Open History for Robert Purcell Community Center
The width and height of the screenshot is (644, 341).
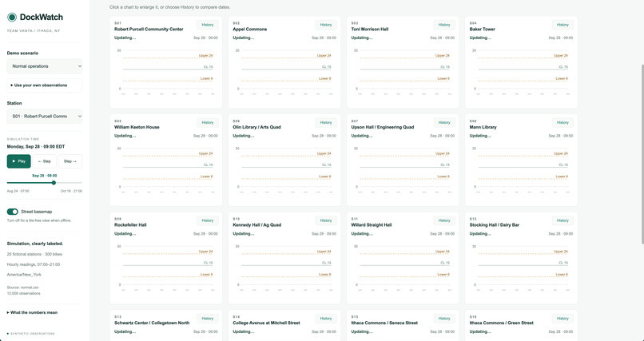coord(208,25)
